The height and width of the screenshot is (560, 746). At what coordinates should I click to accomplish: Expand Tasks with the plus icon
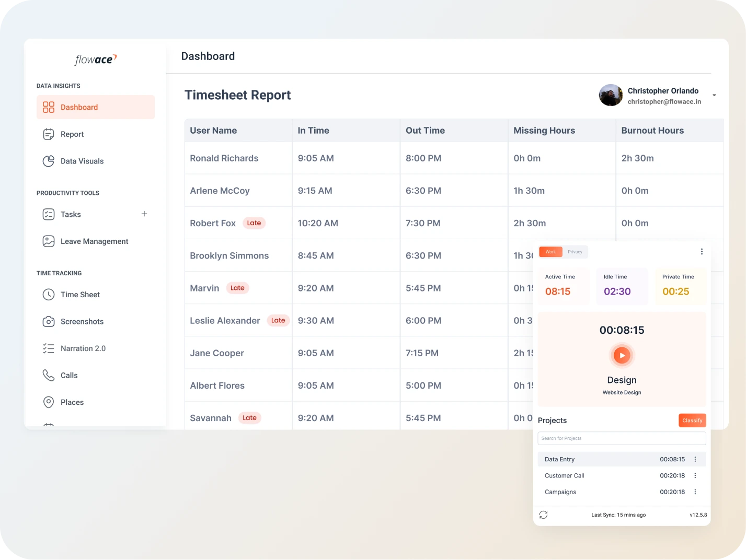[x=144, y=214]
